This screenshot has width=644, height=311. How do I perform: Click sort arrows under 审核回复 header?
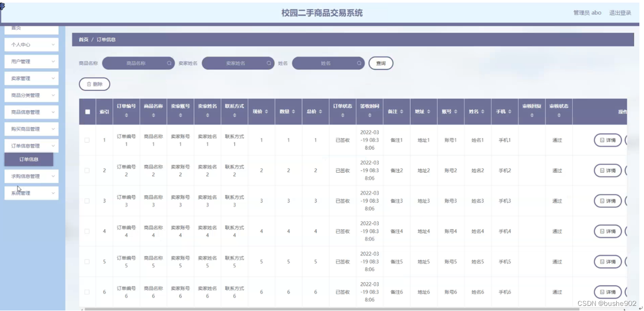(x=532, y=116)
